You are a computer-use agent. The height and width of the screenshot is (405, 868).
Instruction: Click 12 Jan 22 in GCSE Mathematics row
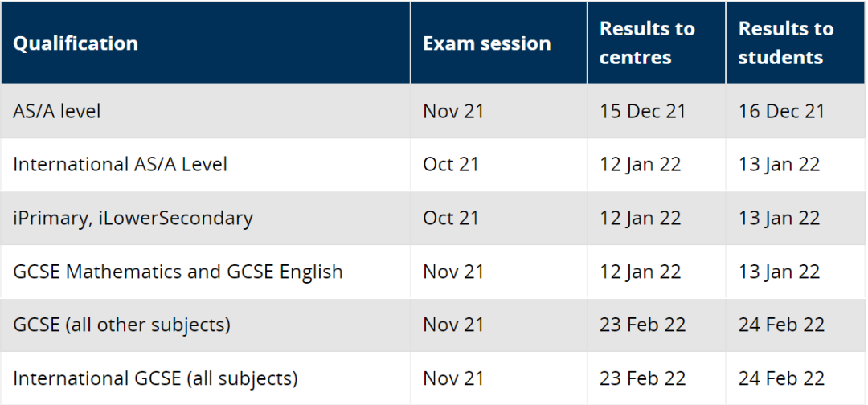click(640, 272)
